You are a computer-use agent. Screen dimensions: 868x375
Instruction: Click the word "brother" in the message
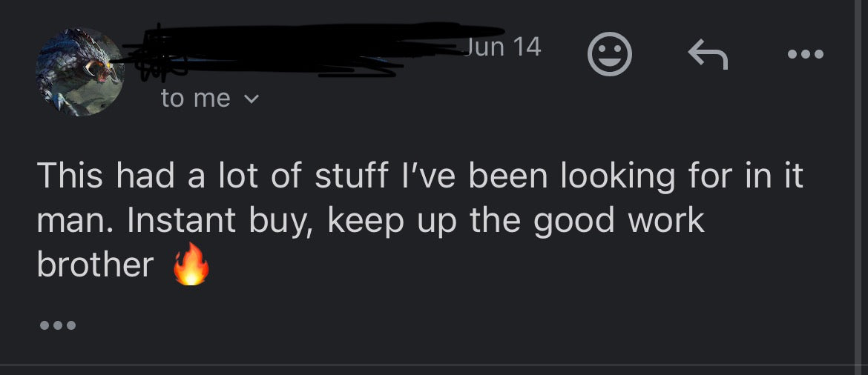coord(95,265)
